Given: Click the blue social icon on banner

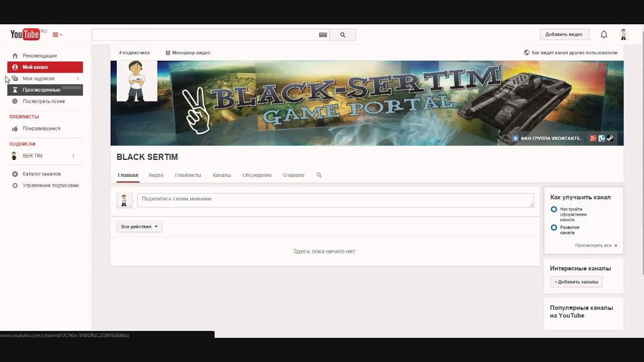Looking at the screenshot, I should click(x=602, y=138).
